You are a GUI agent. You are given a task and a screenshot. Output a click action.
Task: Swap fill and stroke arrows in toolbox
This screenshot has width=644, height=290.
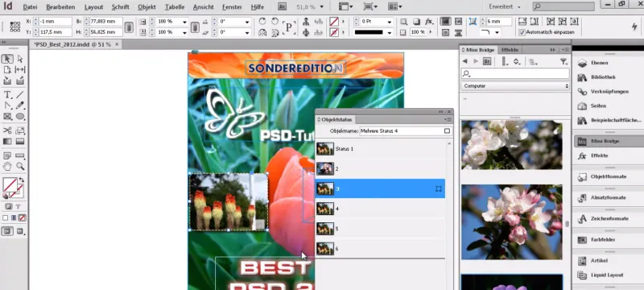click(x=22, y=180)
